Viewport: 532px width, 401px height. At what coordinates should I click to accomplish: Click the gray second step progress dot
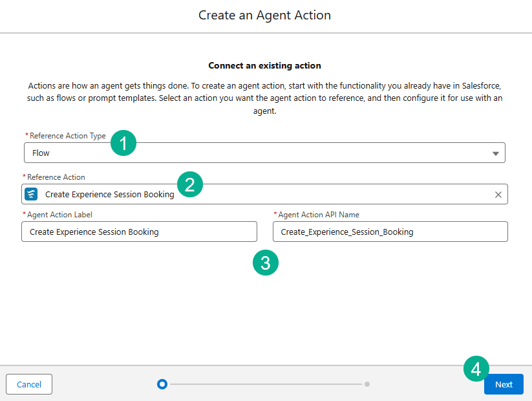click(367, 384)
